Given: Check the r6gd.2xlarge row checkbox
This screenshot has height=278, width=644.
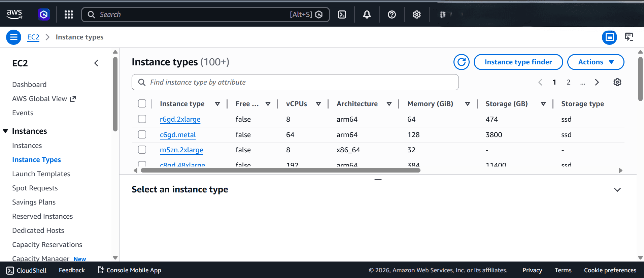Looking at the screenshot, I should pos(142,119).
